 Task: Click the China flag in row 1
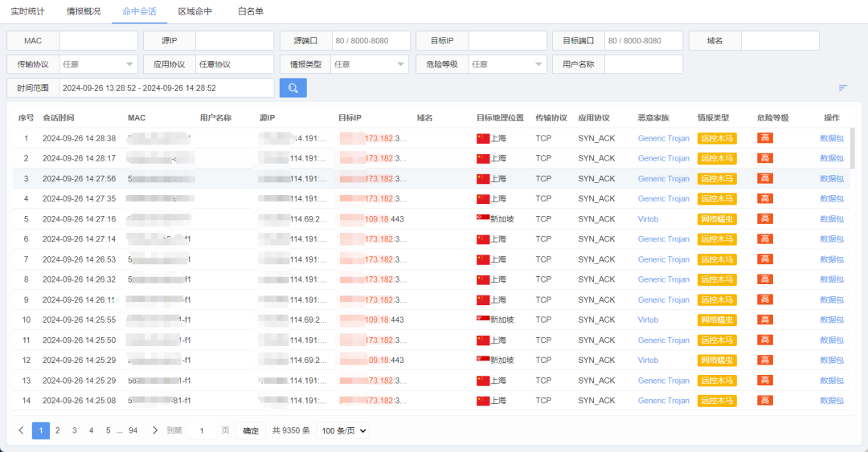tap(483, 138)
